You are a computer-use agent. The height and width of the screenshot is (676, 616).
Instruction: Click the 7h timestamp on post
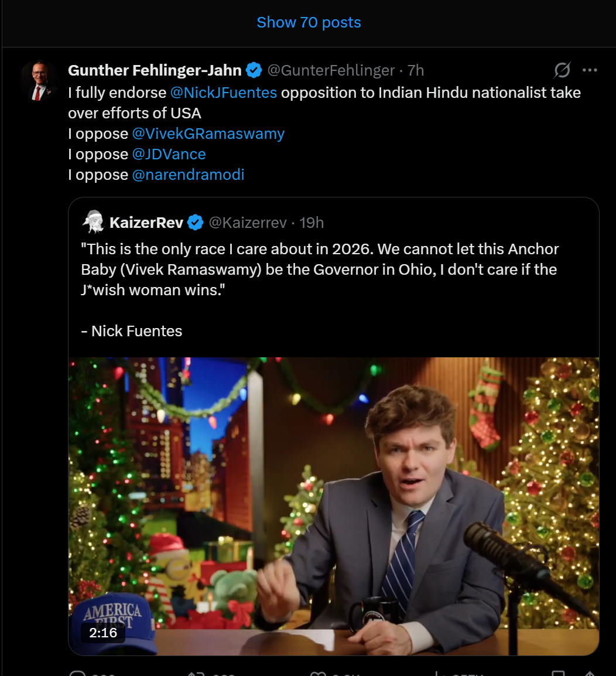(415, 71)
